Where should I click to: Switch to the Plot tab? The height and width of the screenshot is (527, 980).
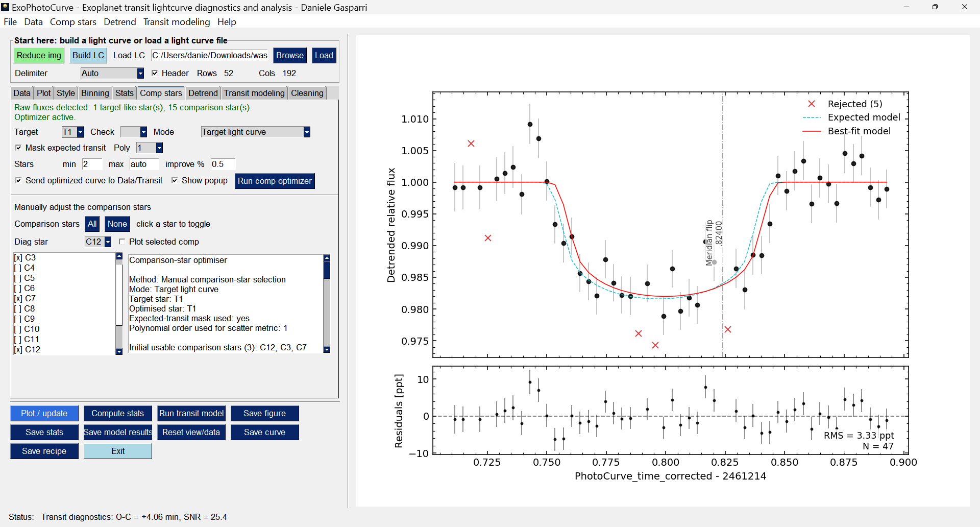44,93
